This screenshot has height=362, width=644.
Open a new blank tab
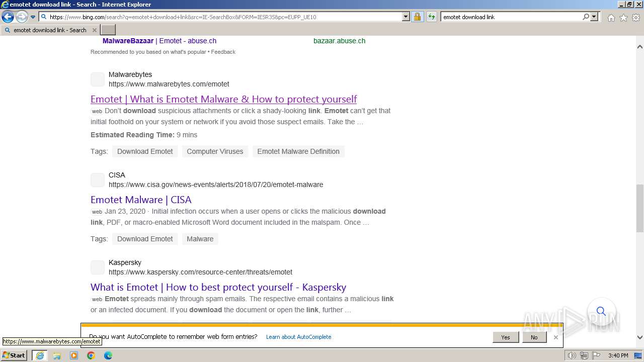coord(108,30)
